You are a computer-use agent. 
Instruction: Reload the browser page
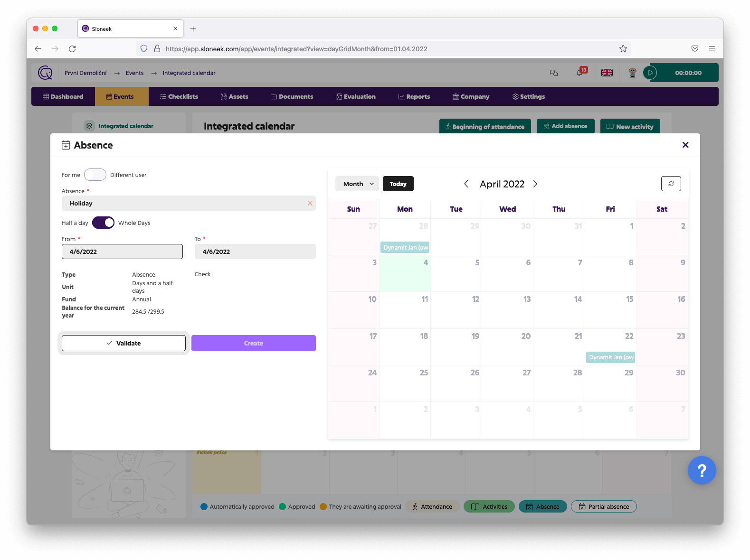click(72, 48)
